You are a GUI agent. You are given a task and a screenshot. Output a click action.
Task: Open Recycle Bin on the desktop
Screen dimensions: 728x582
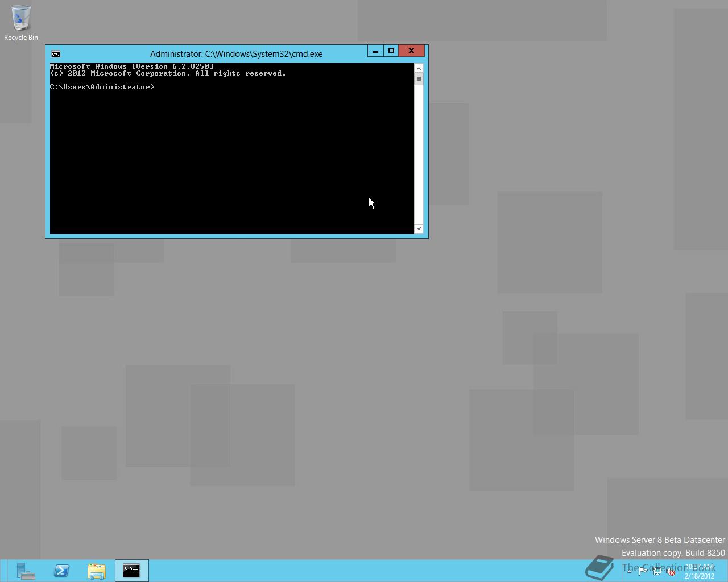click(x=21, y=23)
